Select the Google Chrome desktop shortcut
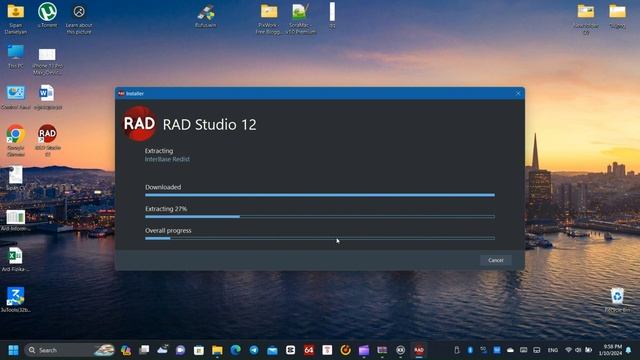Screen dimensions: 640x360 (16, 140)
